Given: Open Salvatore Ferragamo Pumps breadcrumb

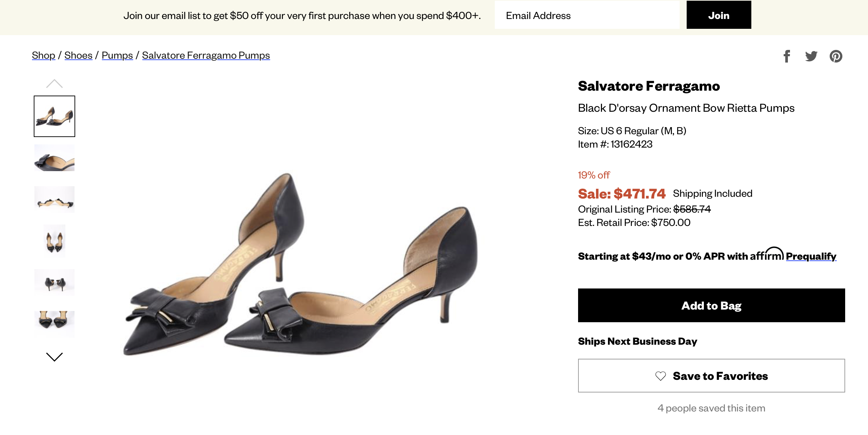Looking at the screenshot, I should 206,56.
